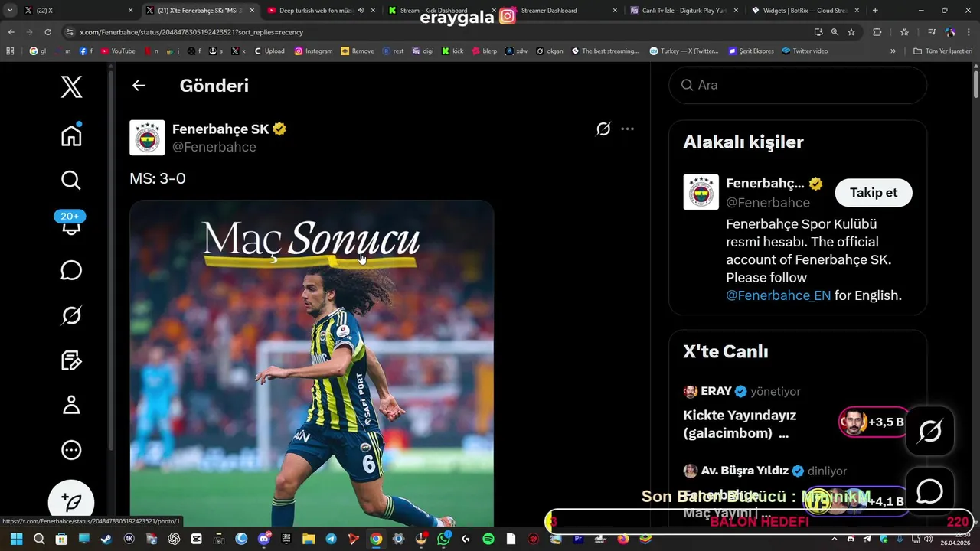The image size is (980, 551).
Task: Open Chrome extensions puzzle icon
Action: pos(877,32)
